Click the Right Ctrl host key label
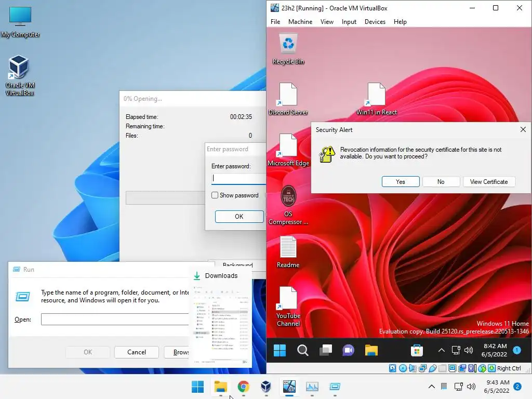The width and height of the screenshot is (532, 399). (509, 368)
